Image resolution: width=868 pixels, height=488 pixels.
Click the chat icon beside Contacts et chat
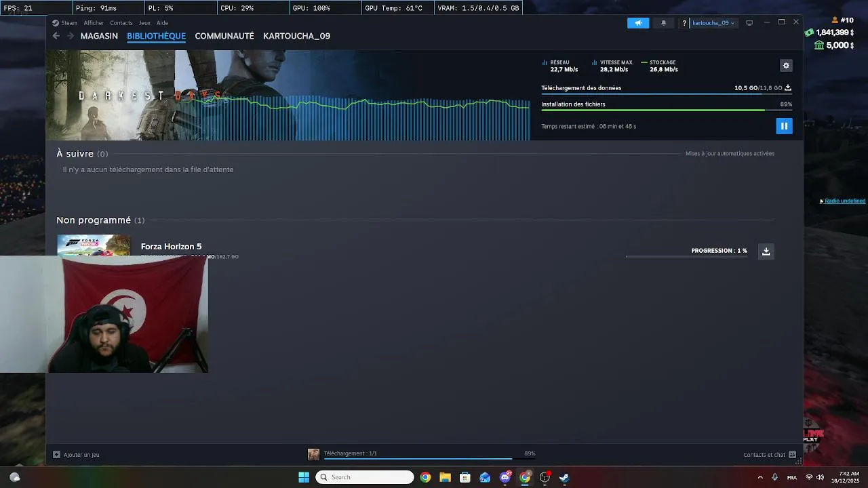coord(792,455)
